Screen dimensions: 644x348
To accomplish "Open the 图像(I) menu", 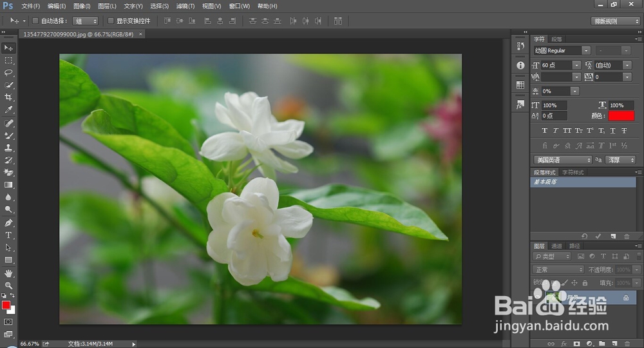I will point(82,6).
